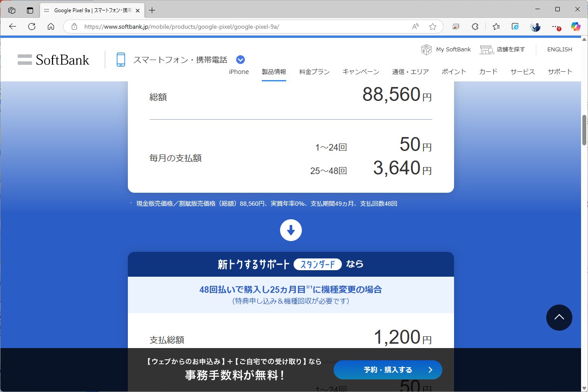Open the Extensions puzzle icon
The height and width of the screenshot is (392, 588).
tap(475, 27)
